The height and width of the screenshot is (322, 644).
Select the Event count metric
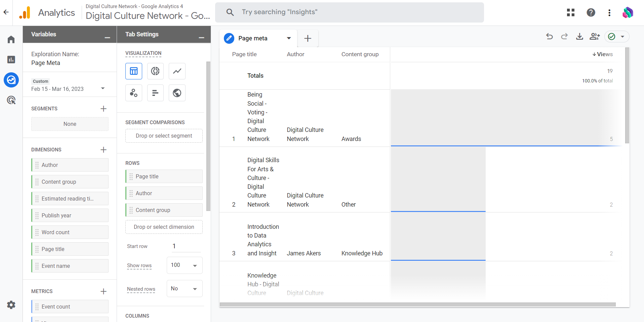[x=70, y=307]
